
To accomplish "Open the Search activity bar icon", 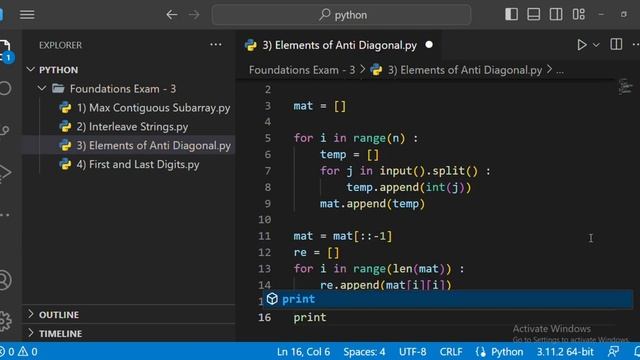I will pos(5,88).
